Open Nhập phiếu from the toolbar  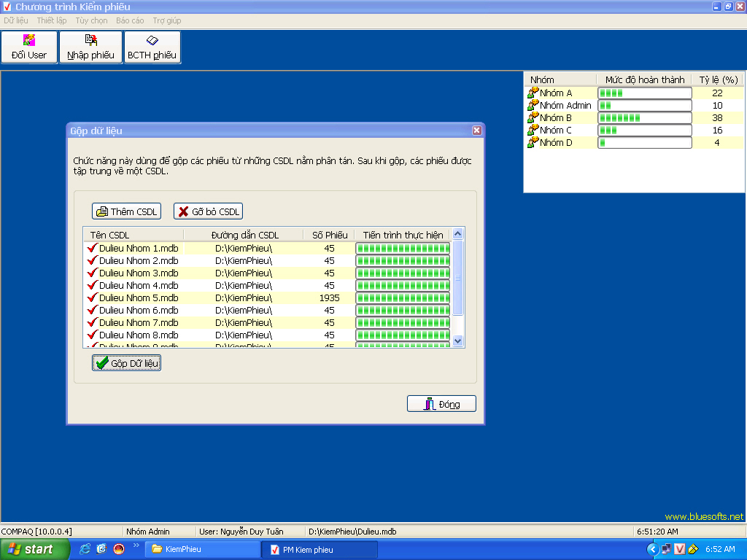click(90, 41)
